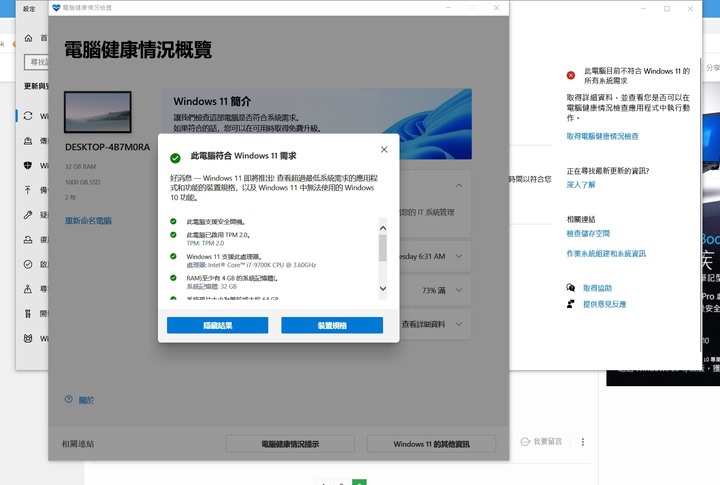Click the speech bubble icon beside 我要留言
The image size is (720, 485).
click(x=525, y=442)
